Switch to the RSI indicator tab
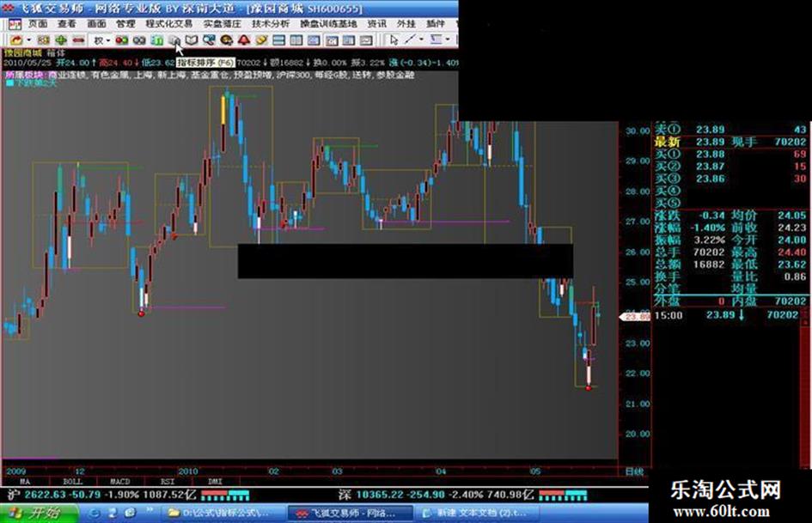 point(168,482)
